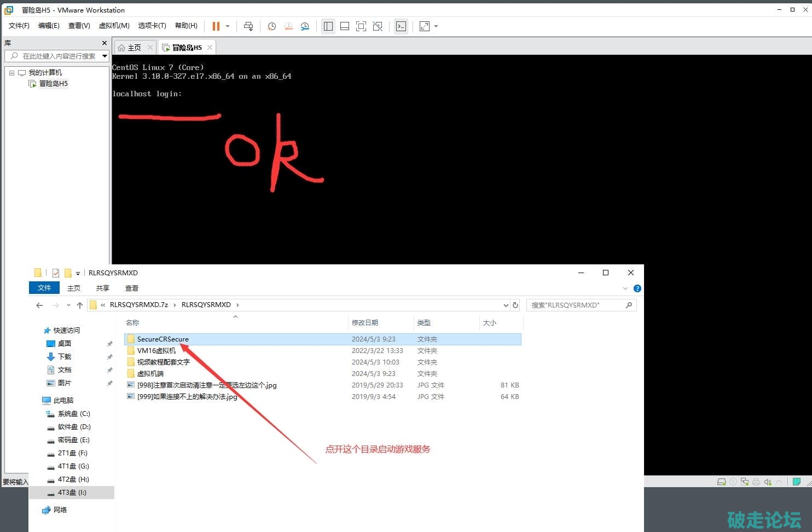Image resolution: width=812 pixels, height=532 pixels.
Task: Open the 虚拟机(M) menu
Action: 114,26
